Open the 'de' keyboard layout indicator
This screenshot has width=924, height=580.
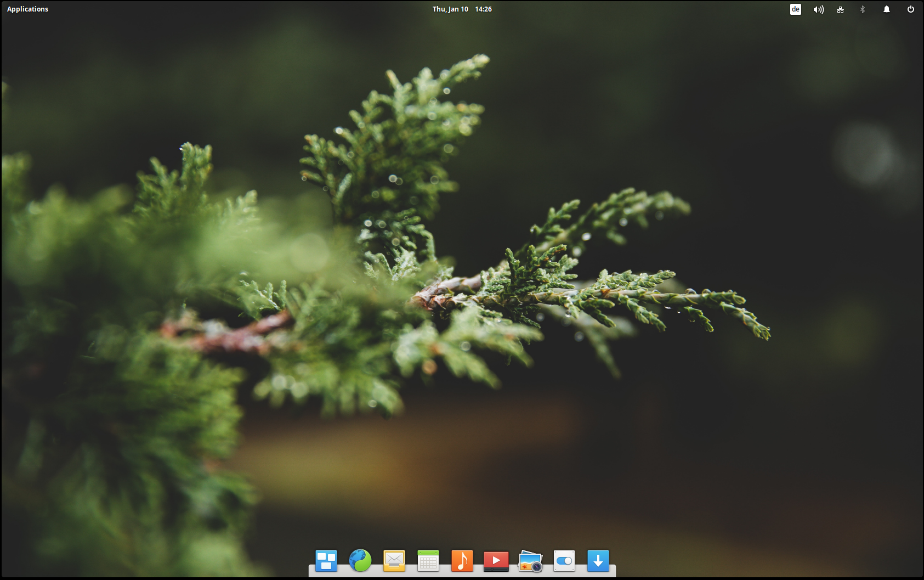(x=795, y=9)
